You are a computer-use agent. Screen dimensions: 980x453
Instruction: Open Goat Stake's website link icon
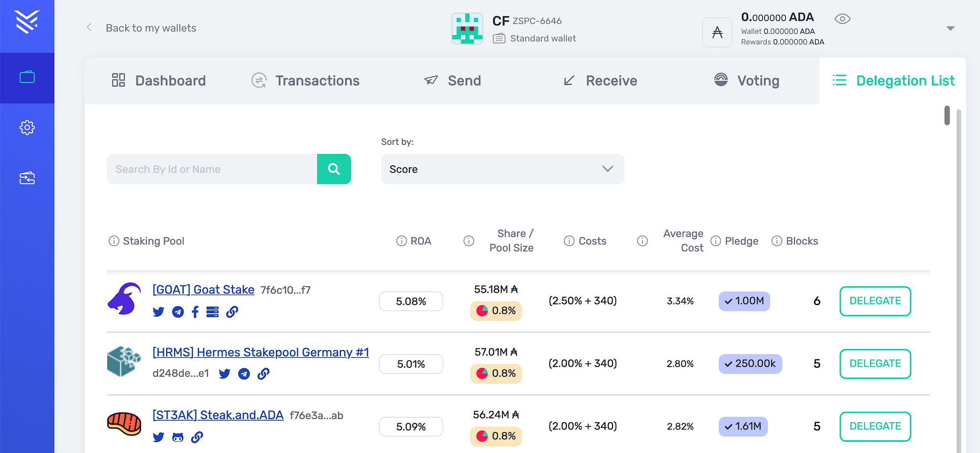tap(232, 312)
